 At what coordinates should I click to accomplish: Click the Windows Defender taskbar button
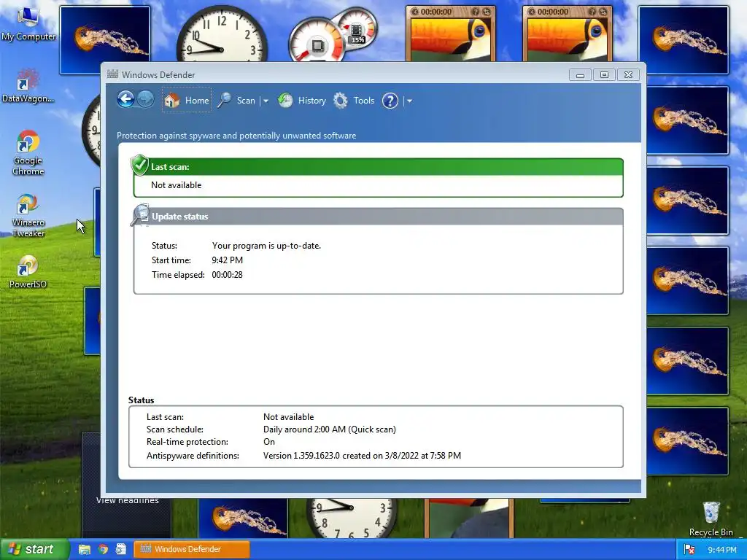(192, 549)
